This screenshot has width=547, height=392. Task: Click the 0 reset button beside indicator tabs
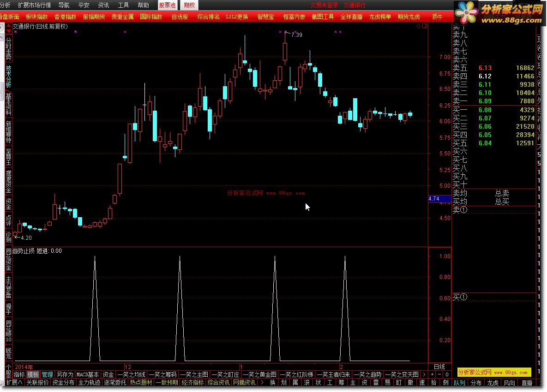point(447,374)
